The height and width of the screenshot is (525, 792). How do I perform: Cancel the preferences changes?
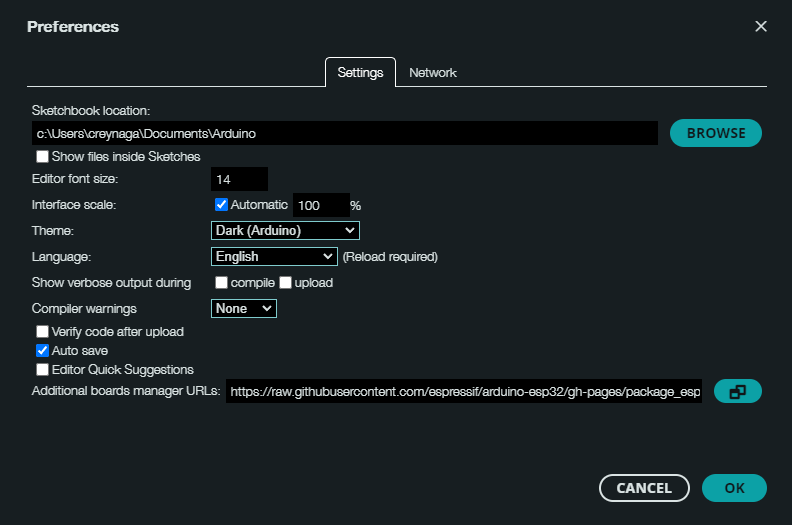point(644,488)
